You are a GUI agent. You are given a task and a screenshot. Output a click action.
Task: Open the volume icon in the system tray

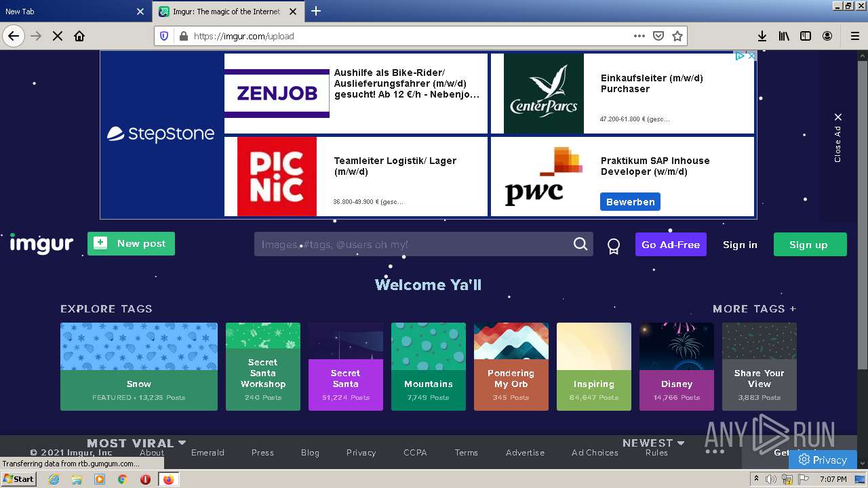[x=771, y=479]
